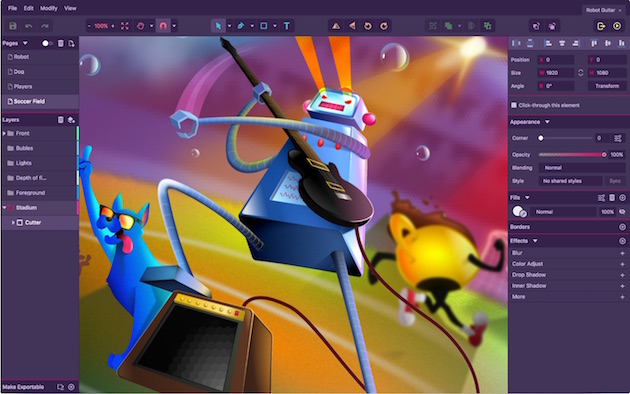Choose the Pen drawing tool
This screenshot has width=630, height=394.
pos(241,26)
